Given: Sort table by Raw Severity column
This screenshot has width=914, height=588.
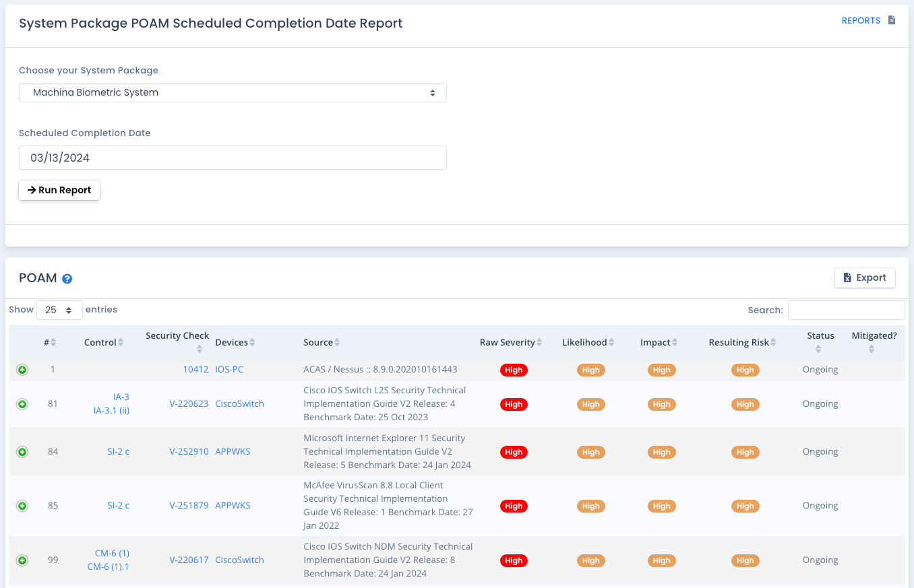Looking at the screenshot, I should pos(512,342).
